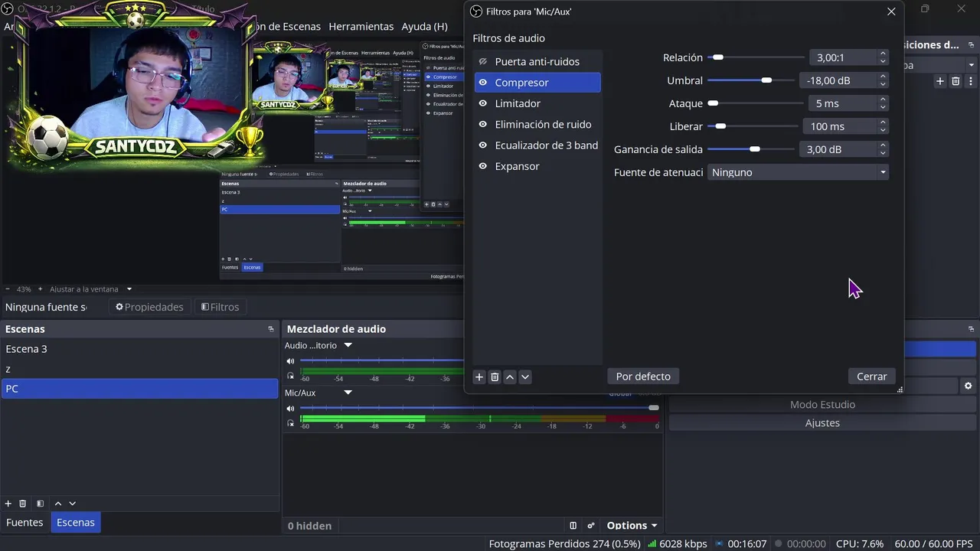
Task: Switch audio mixer layout icon
Action: [x=573, y=526]
